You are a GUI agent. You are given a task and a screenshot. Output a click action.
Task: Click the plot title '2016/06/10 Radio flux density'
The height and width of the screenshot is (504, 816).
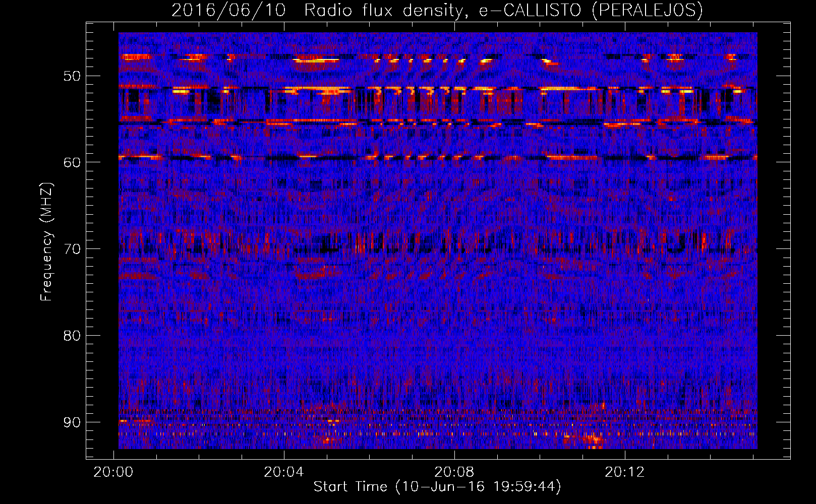(x=437, y=10)
